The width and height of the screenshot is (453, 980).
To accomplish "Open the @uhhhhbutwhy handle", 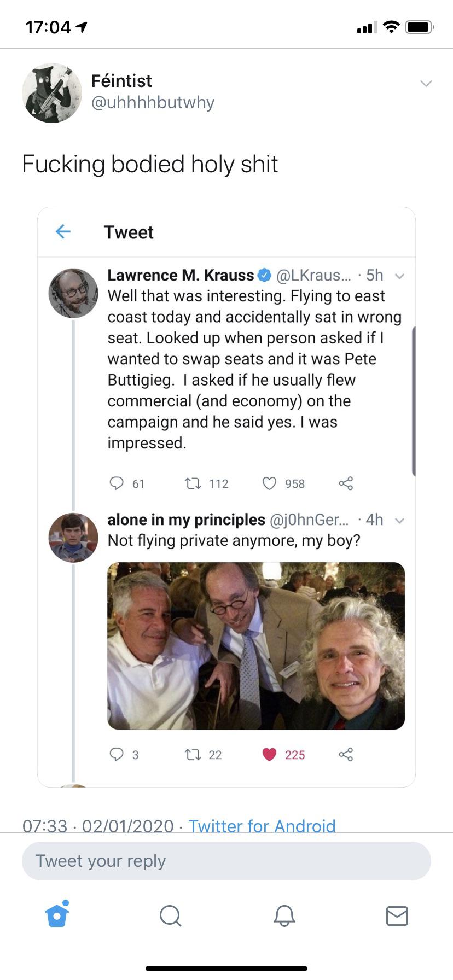I will [153, 102].
